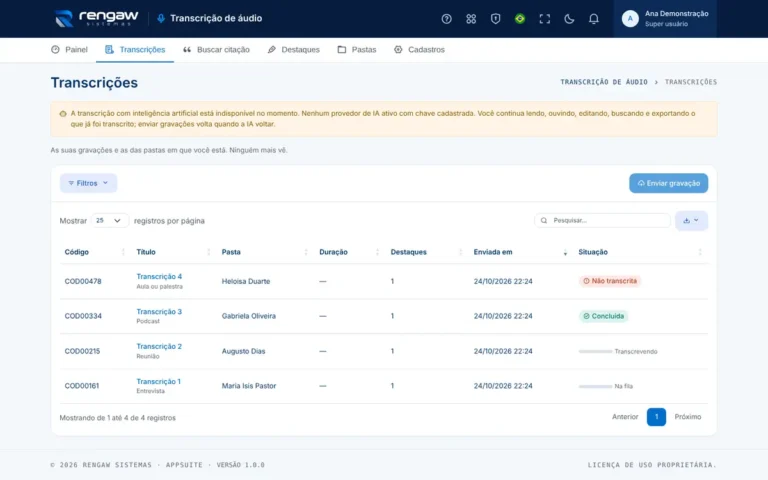
Task: Click code COD00334
Action: point(83,316)
